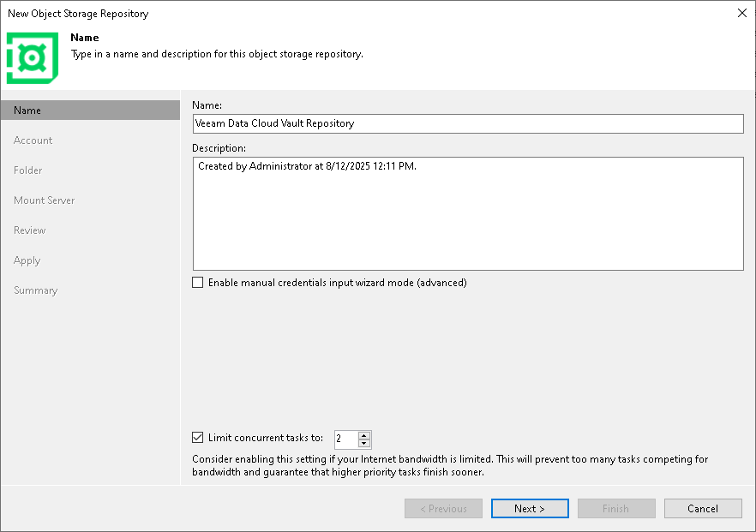This screenshot has height=532, width=756.
Task: Uncheck Limit concurrent tasks to checkbox
Action: (x=198, y=438)
